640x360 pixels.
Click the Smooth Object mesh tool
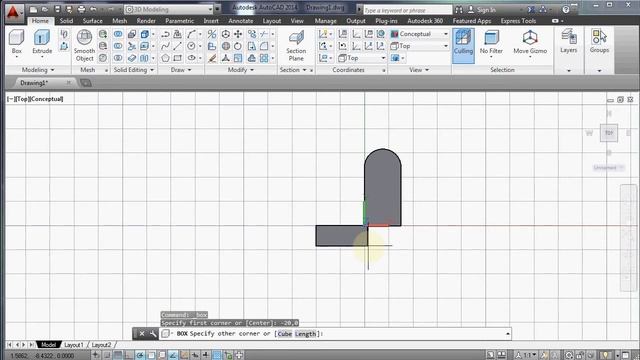tap(84, 46)
